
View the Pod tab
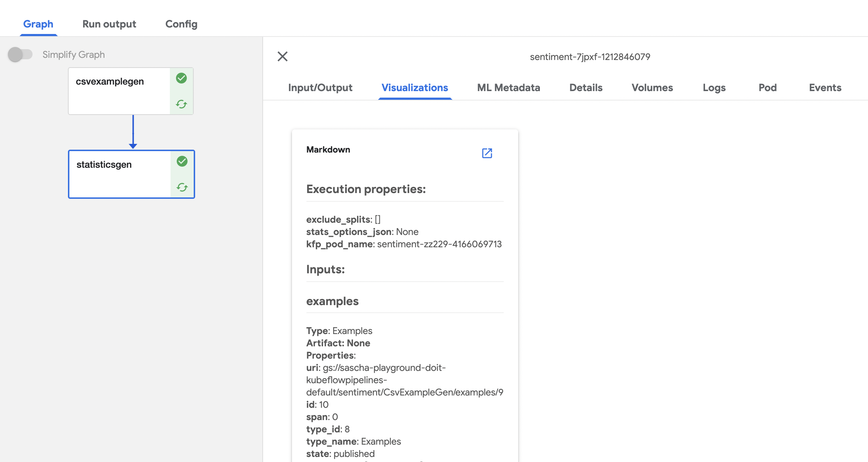768,87
